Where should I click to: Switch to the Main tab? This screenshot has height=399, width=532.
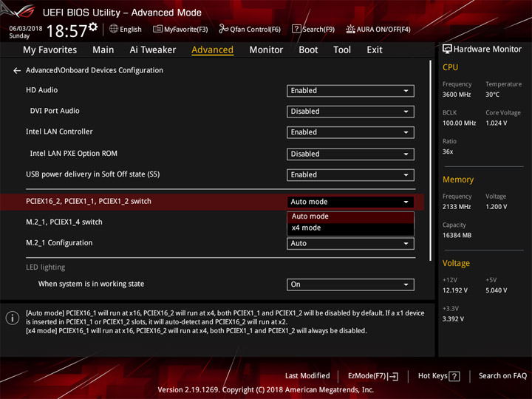(103, 50)
